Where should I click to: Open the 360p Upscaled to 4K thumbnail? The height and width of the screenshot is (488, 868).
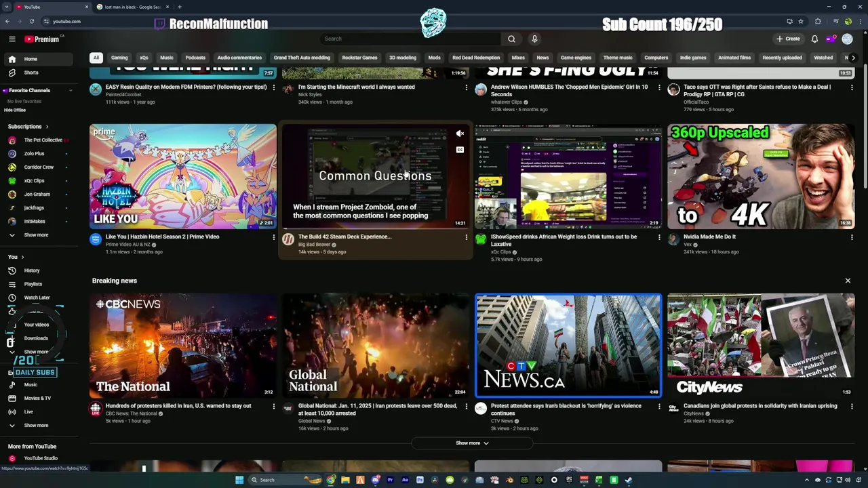[761, 176]
